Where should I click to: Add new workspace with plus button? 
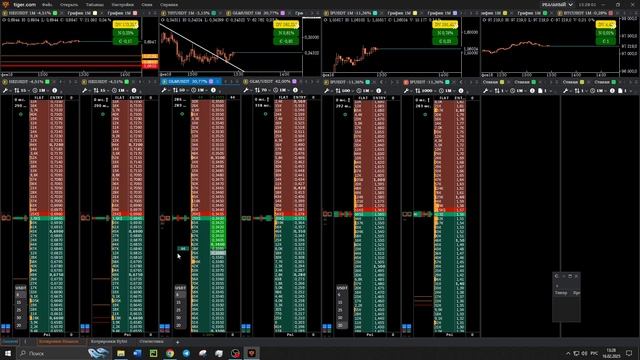tap(178, 342)
